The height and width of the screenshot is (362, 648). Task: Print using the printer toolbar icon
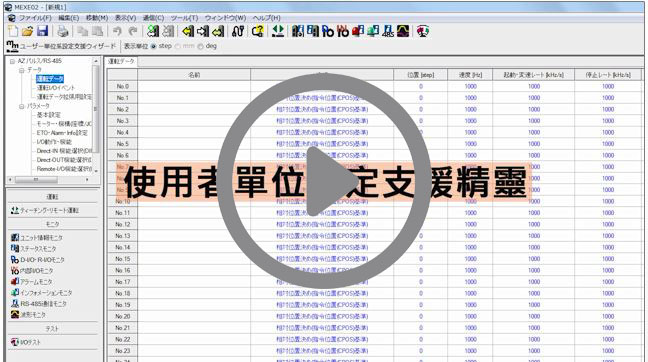pyautogui.click(x=62, y=31)
